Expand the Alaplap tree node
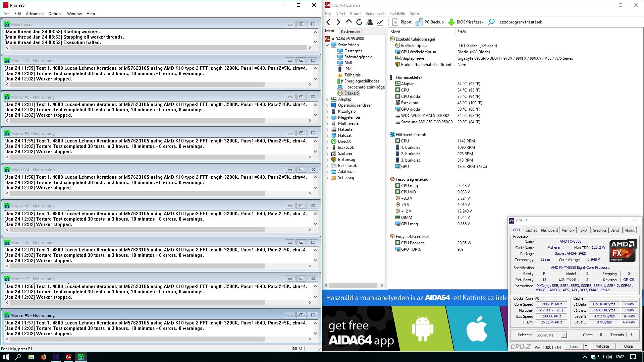644x362 pixels. (x=327, y=99)
